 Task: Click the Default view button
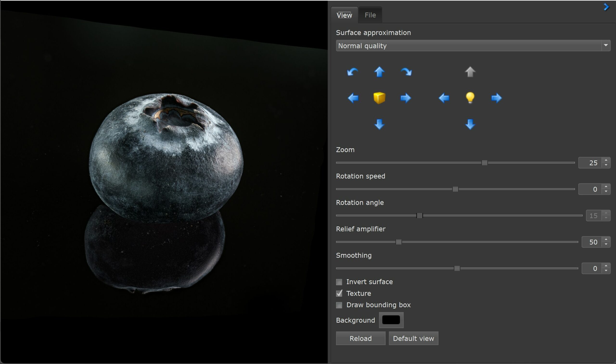[413, 338]
